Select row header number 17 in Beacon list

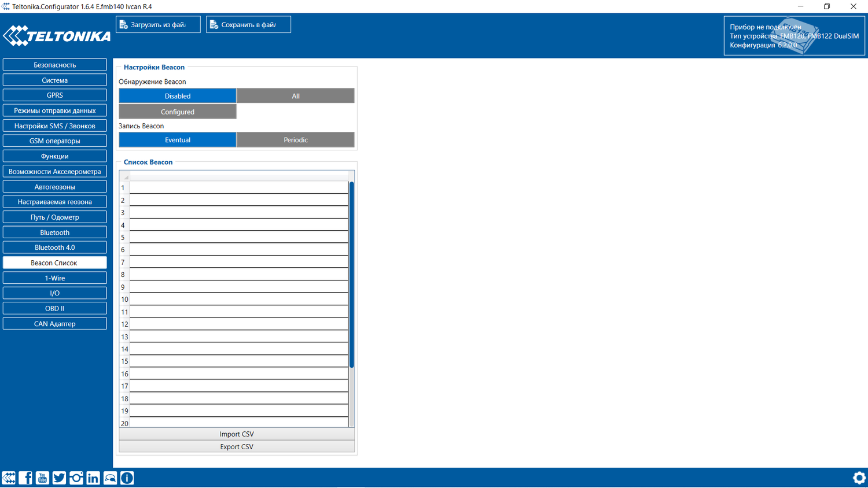tap(124, 386)
